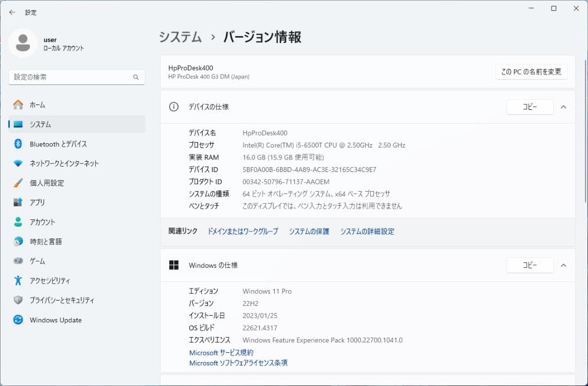Collapse the デバイスの仕様 section

click(563, 107)
